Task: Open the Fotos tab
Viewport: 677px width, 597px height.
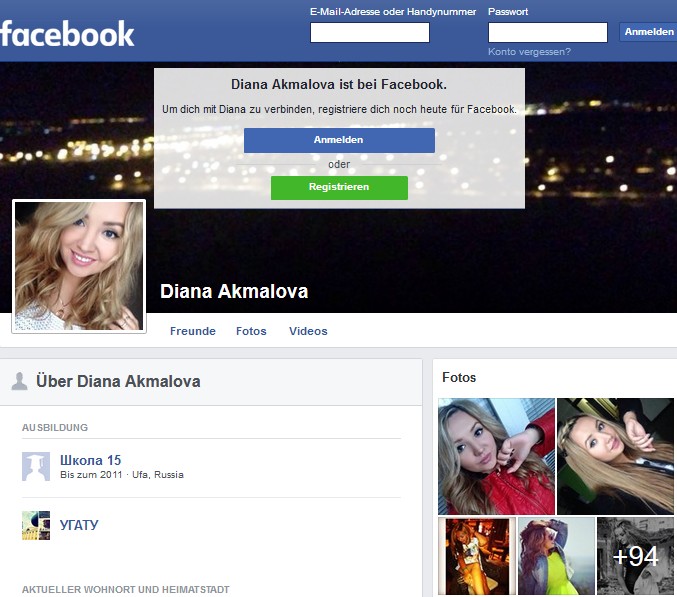Action: [251, 331]
